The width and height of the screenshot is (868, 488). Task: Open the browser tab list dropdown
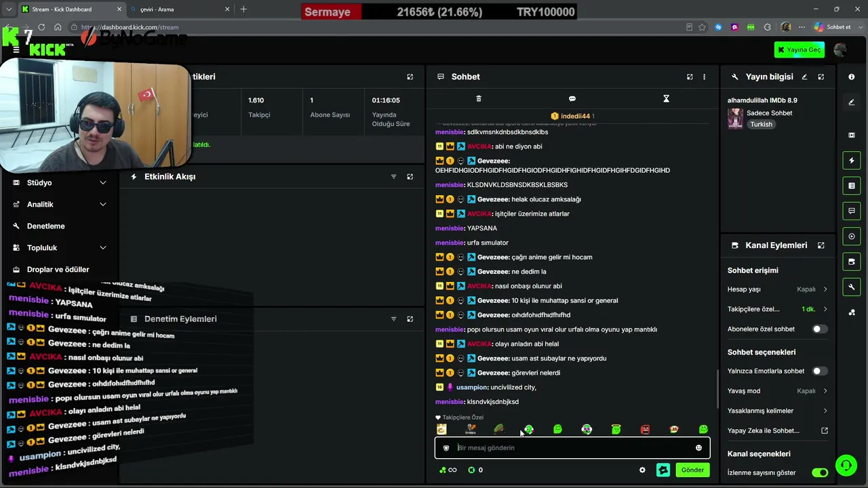[9, 9]
